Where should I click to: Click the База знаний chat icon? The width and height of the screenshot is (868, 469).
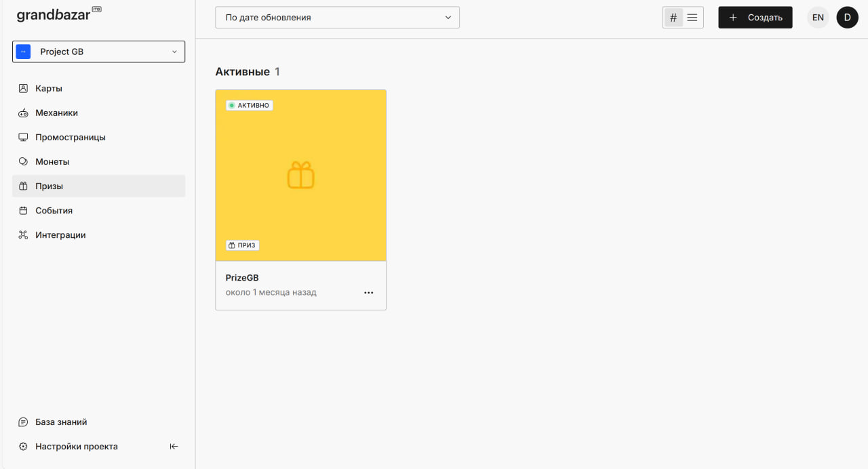tap(23, 422)
